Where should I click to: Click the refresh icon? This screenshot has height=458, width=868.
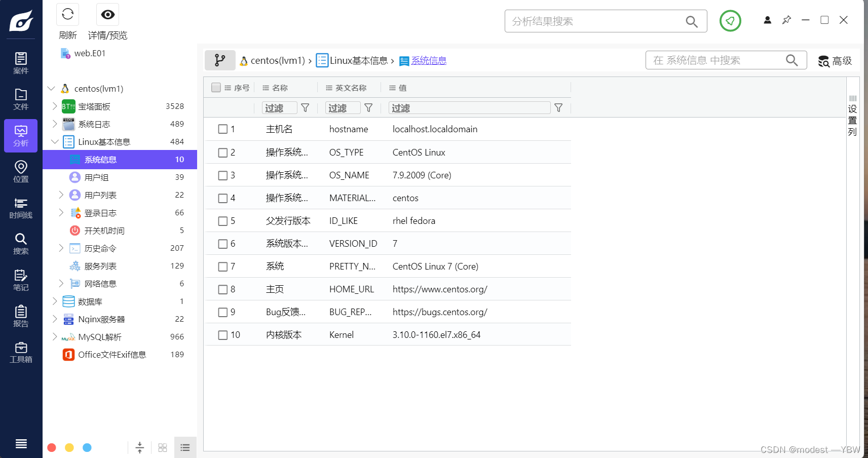pos(67,15)
